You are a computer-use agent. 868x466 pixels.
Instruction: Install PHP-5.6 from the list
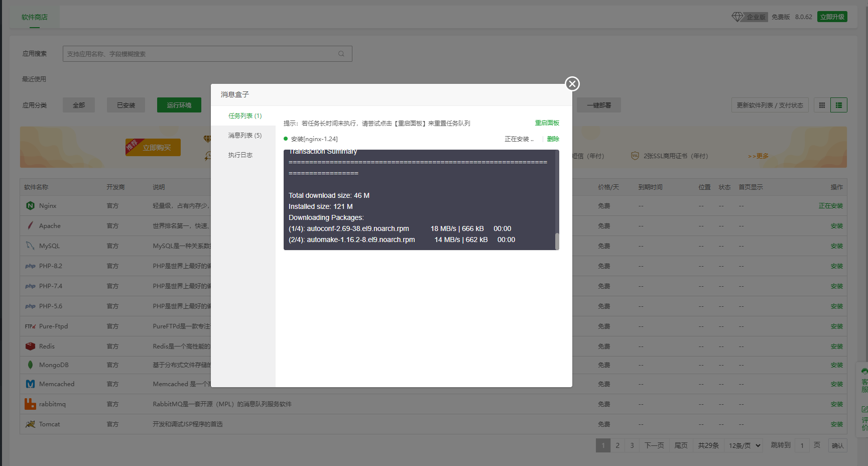[836, 306]
